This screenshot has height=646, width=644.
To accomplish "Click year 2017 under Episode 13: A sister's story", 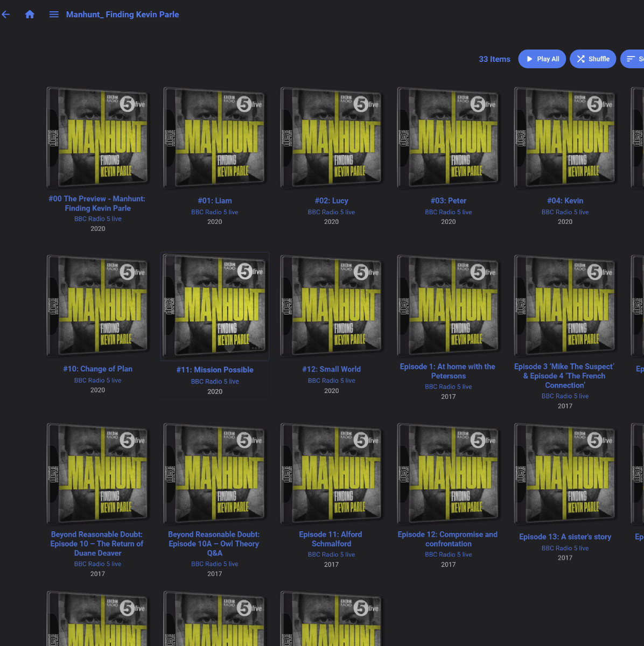I will pos(565,558).
